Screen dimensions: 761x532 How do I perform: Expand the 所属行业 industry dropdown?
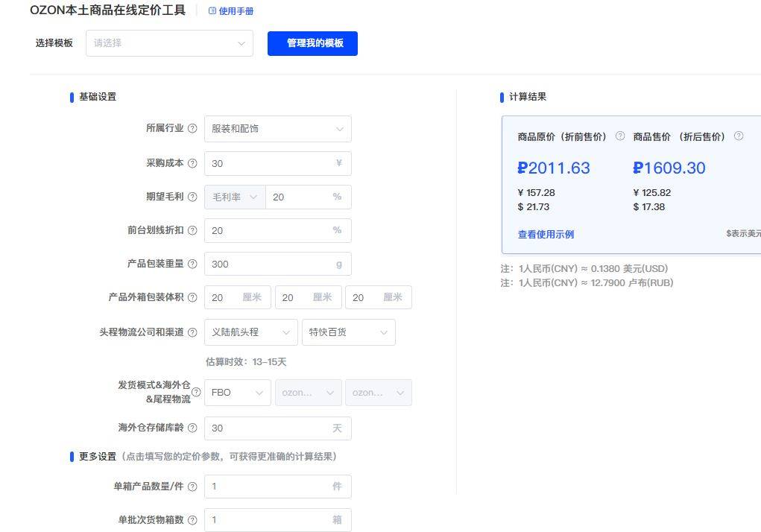[277, 129]
